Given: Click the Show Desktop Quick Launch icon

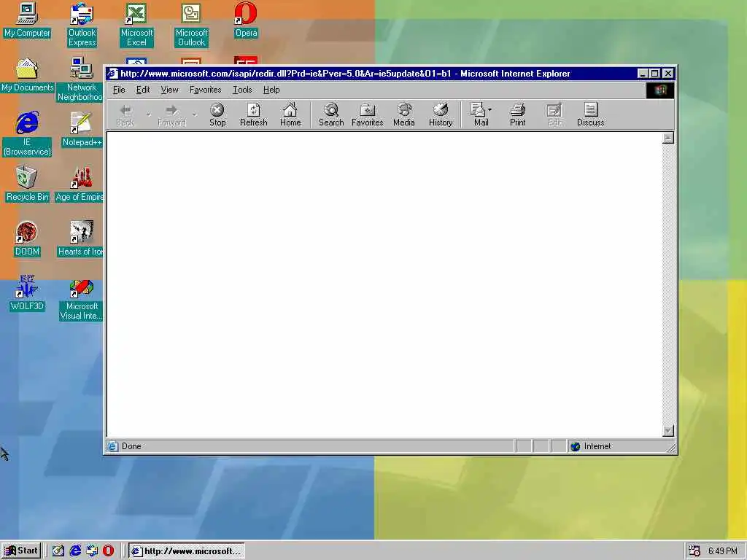Looking at the screenshot, I should 58,551.
